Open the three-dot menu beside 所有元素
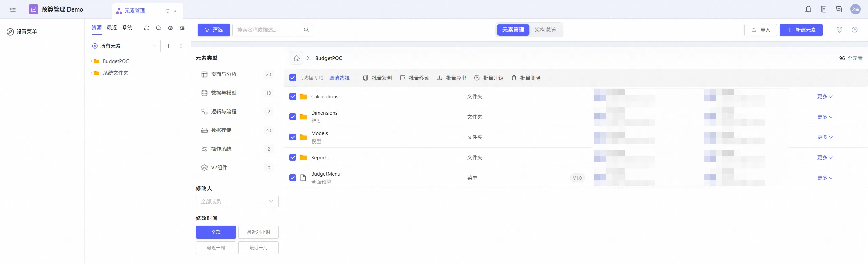The image size is (868, 264). click(x=181, y=46)
